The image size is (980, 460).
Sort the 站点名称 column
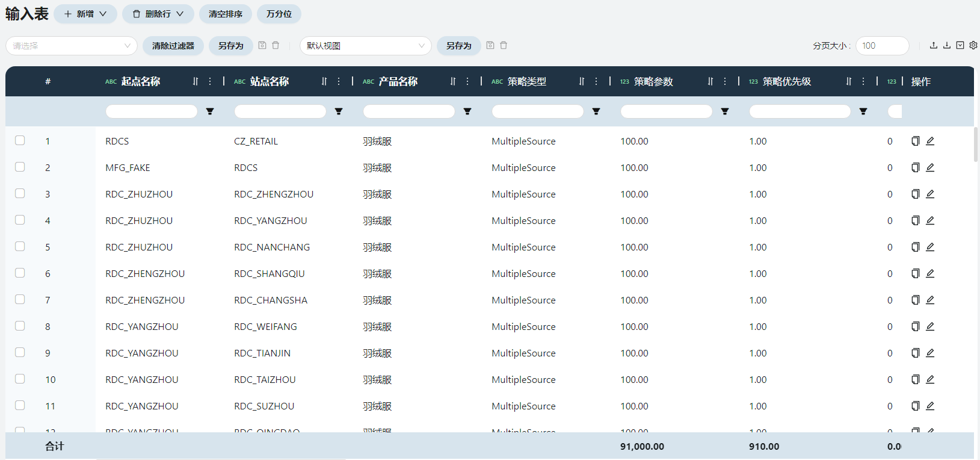pyautogui.click(x=324, y=81)
